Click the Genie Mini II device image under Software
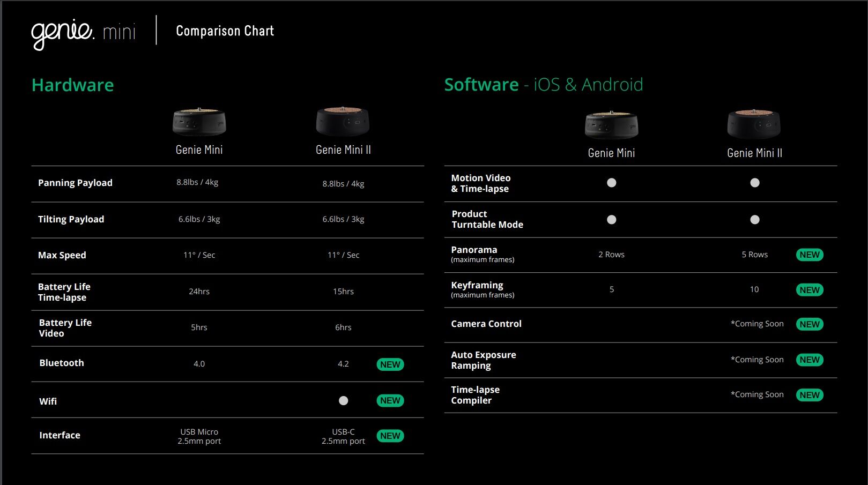 click(x=754, y=124)
